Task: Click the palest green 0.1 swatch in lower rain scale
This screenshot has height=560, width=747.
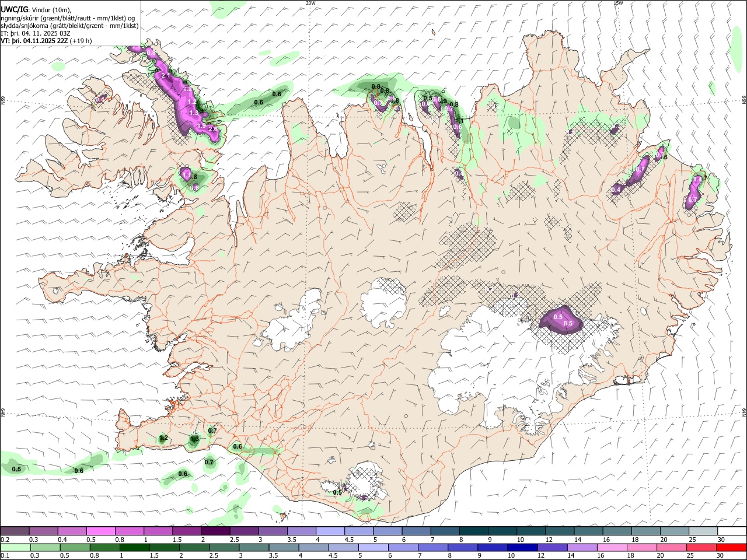Action: click(15, 547)
